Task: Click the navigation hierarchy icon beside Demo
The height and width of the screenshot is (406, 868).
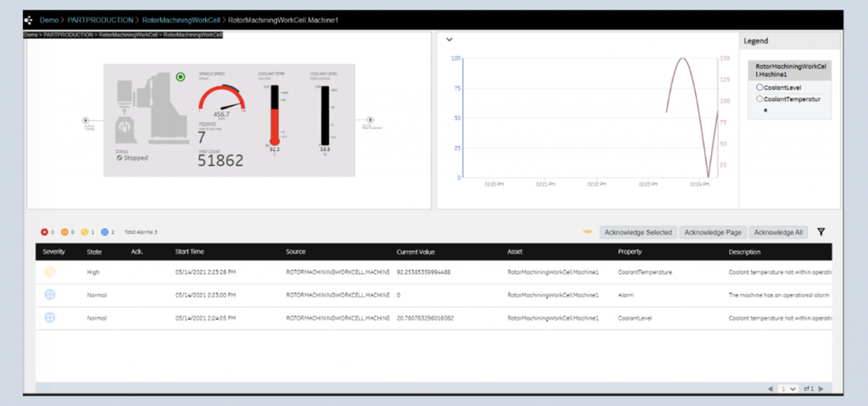Action: point(29,19)
